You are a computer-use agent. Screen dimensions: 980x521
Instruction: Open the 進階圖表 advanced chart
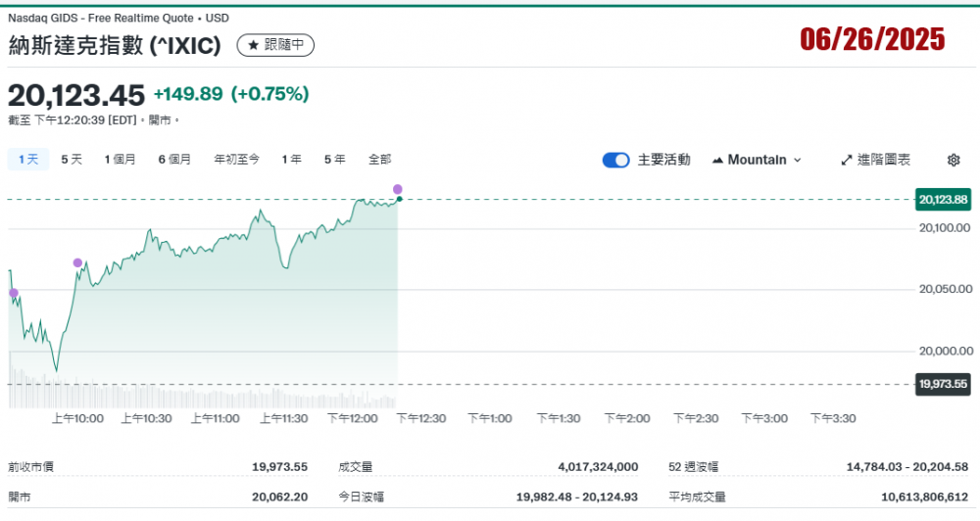tap(875, 160)
